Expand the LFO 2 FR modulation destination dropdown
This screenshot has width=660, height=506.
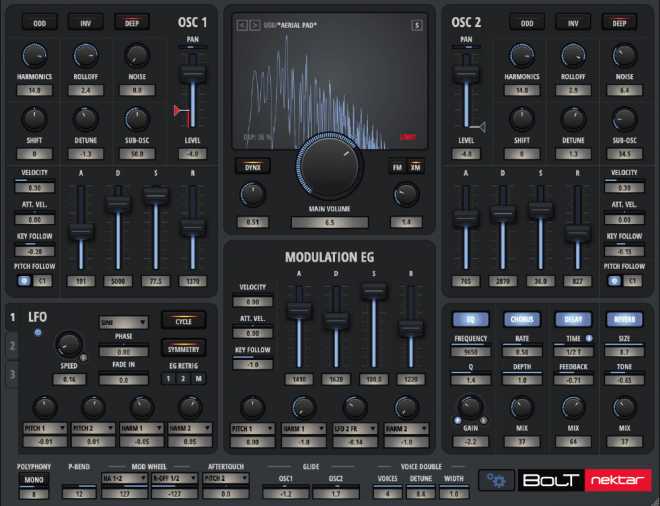[355, 429]
